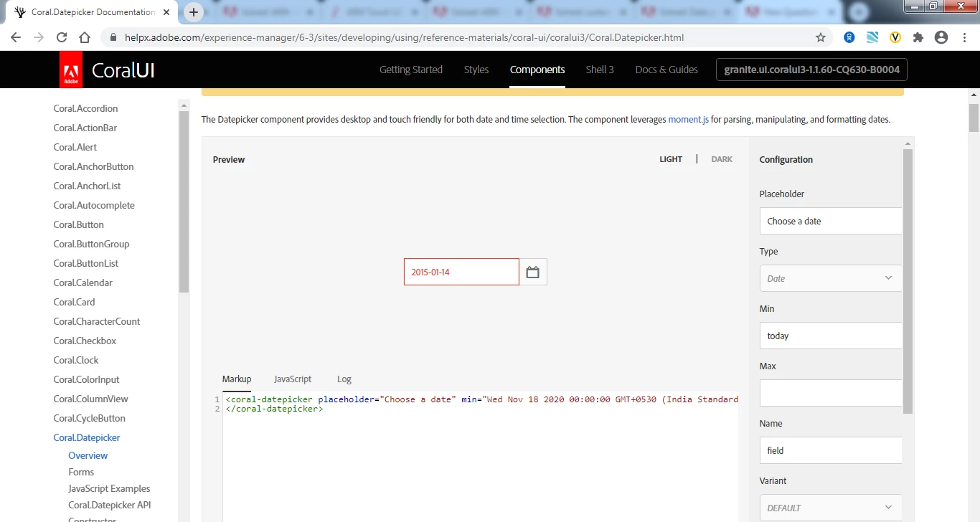Screen dimensions: 980x522
Task: Open Coral.Button in the sidebar
Action: pos(78,224)
